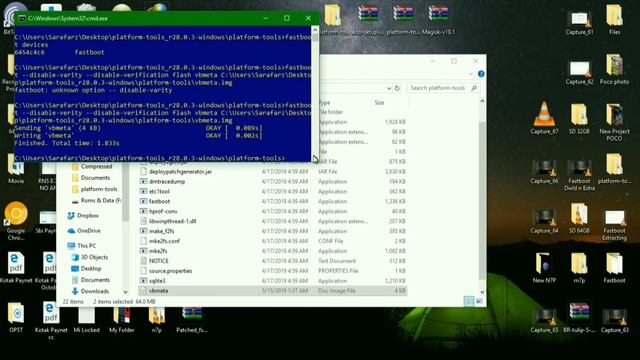Open Explorer help question mark icon
This screenshot has height=360, width=640.
click(x=481, y=74)
